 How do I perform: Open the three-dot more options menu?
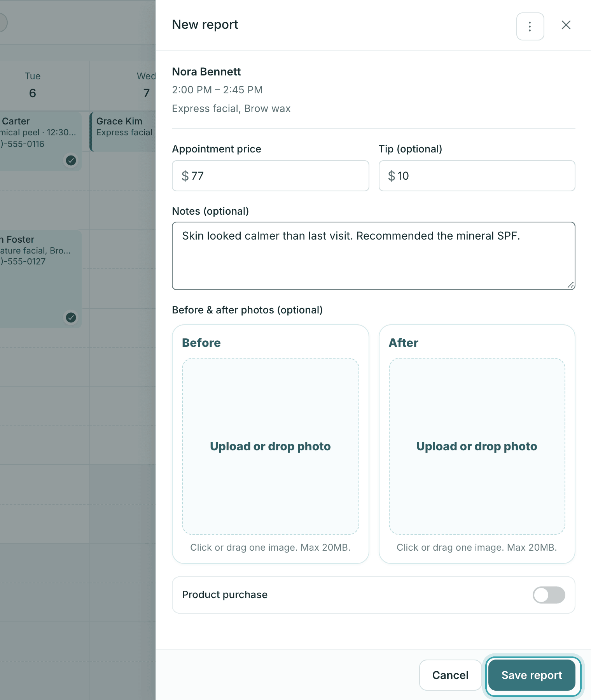tap(530, 26)
